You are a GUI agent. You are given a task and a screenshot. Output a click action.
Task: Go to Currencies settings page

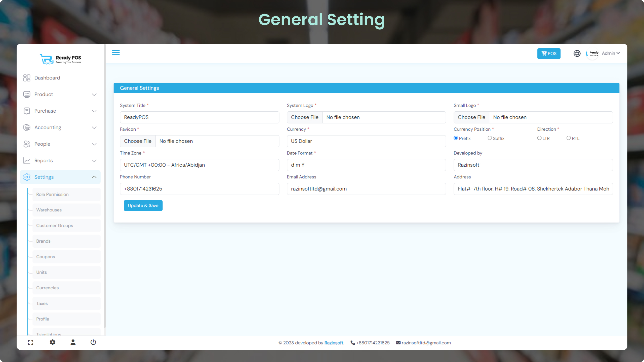(47, 288)
